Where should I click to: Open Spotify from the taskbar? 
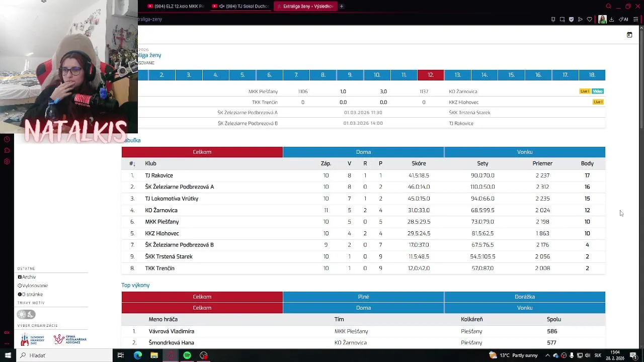point(187,355)
